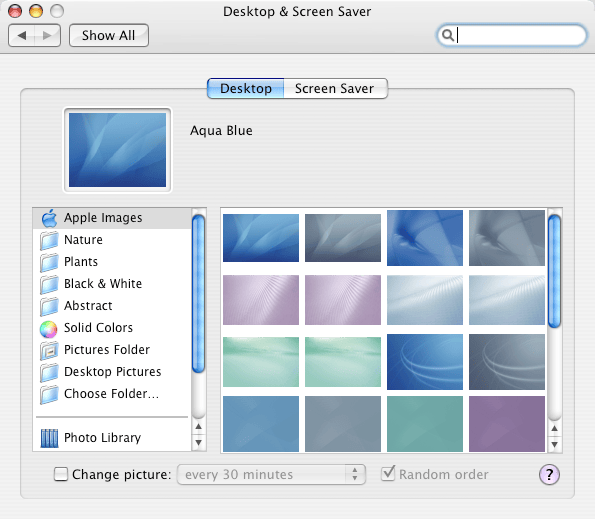Click the Plants folder icon
Viewport: 595px width, 519px height.
(49, 262)
